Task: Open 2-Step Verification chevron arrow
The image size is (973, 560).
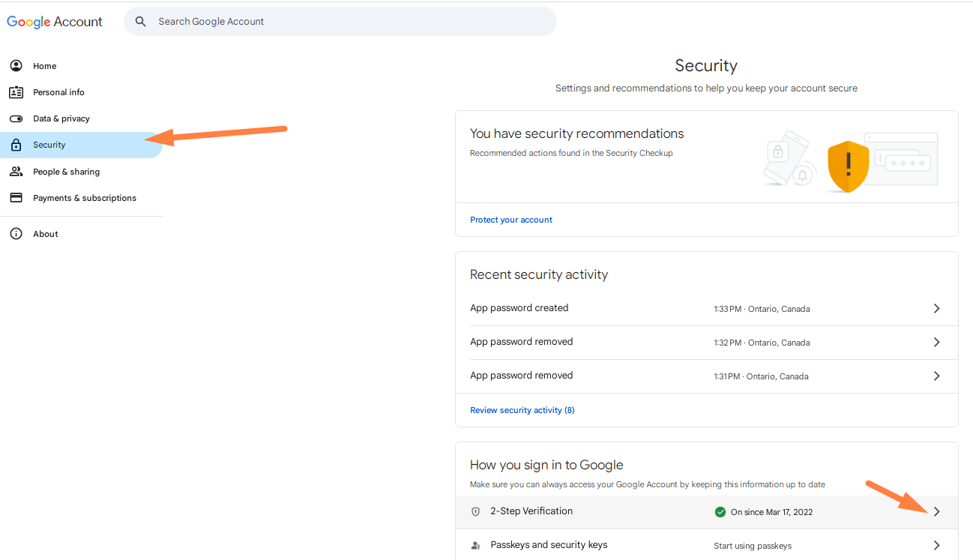Action: click(x=936, y=511)
